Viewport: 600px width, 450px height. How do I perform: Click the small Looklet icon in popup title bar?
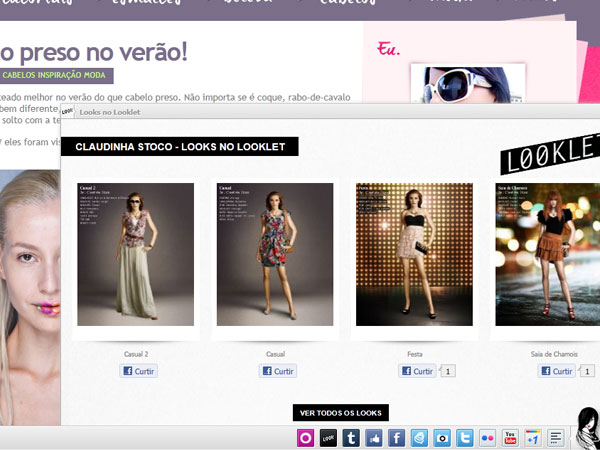67,111
